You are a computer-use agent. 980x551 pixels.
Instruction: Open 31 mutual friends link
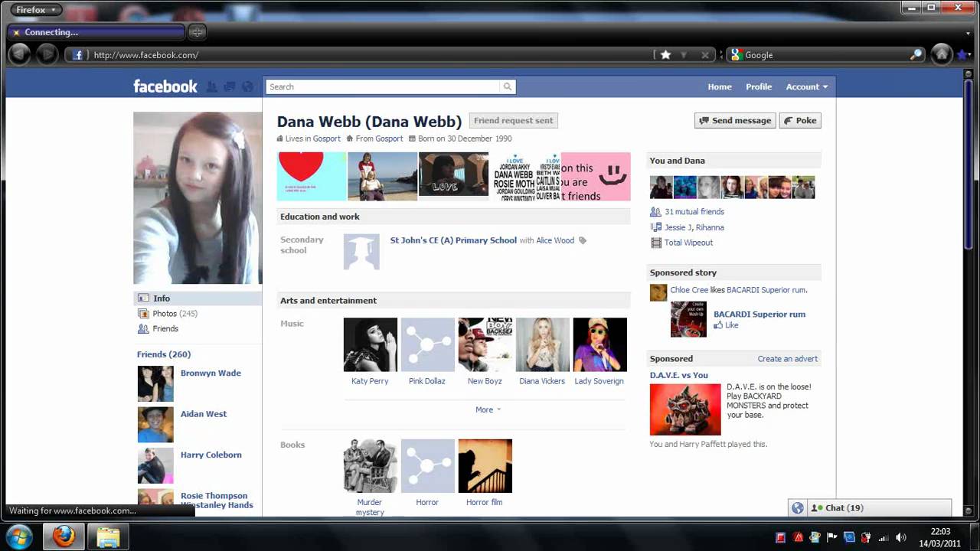tap(694, 212)
